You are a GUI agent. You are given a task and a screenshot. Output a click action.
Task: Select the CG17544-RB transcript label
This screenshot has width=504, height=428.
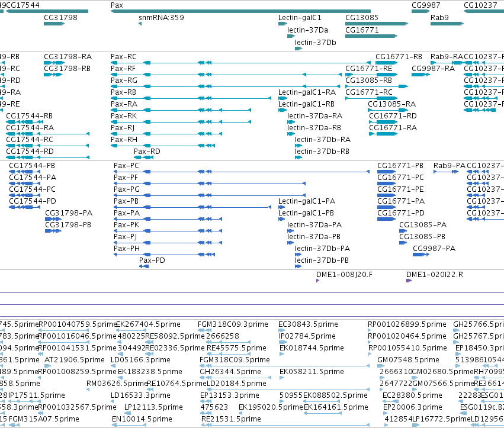[x=29, y=115]
